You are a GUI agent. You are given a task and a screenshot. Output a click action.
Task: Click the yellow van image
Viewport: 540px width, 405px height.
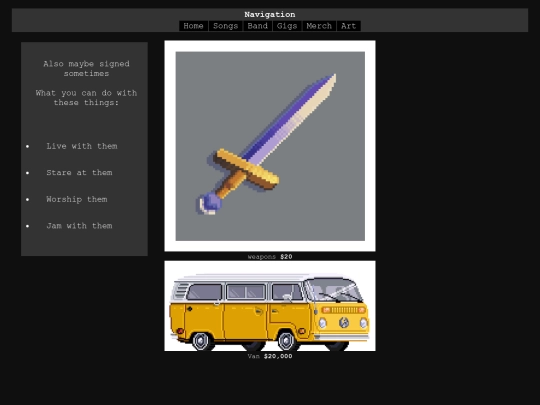pyautogui.click(x=270, y=306)
